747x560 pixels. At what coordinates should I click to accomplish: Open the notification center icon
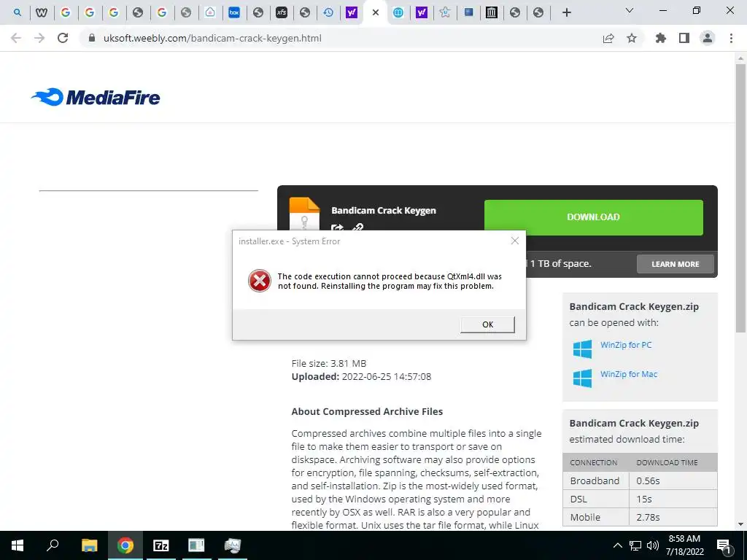coord(724,545)
